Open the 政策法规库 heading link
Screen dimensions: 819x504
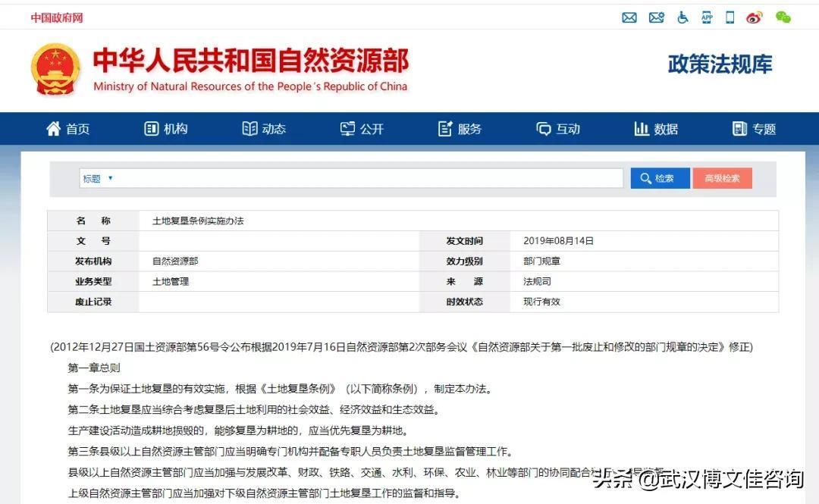pyautogui.click(x=720, y=64)
